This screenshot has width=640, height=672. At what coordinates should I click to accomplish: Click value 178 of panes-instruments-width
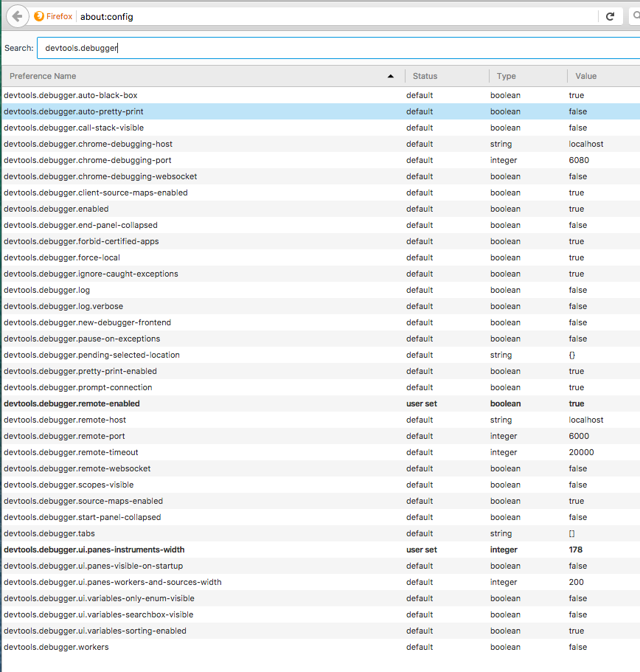tap(576, 550)
